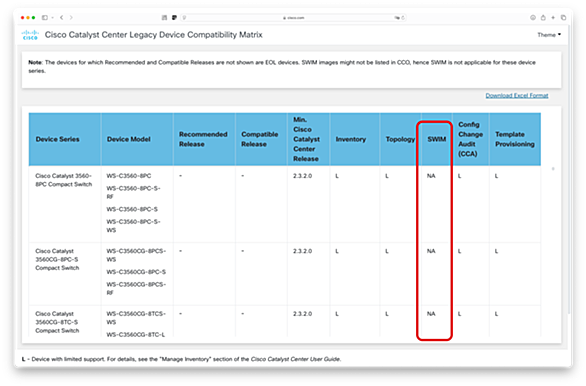Select the WS-C3560CG-8TCS-WS model entry
Image resolution: width=586 pixels, height=386 pixels.
[136, 318]
